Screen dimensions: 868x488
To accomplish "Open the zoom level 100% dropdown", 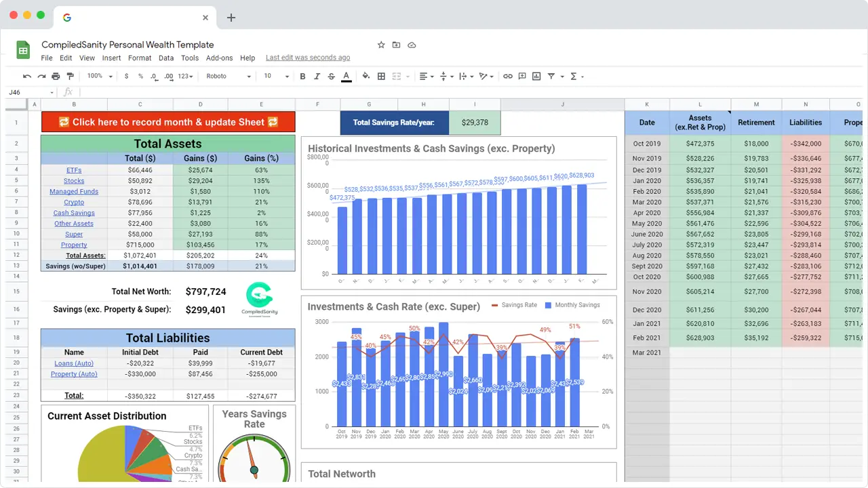I will coord(99,77).
